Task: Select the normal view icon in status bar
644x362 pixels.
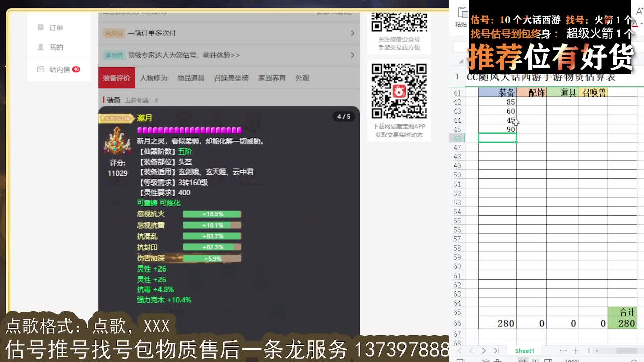Action: (x=523, y=360)
